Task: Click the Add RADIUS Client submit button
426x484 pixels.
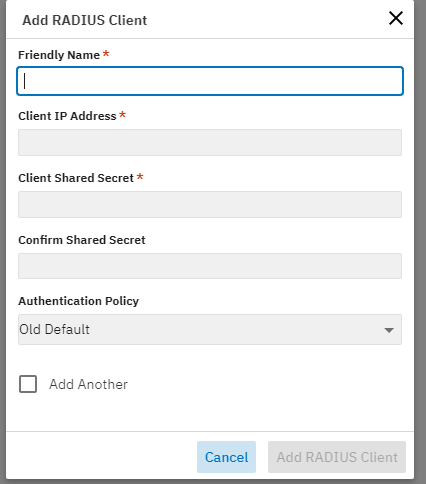Action: point(337,457)
